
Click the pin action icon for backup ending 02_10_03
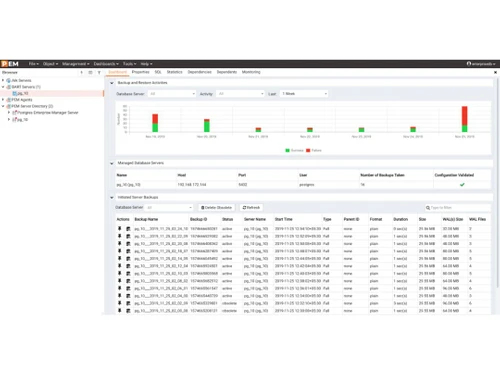click(120, 273)
